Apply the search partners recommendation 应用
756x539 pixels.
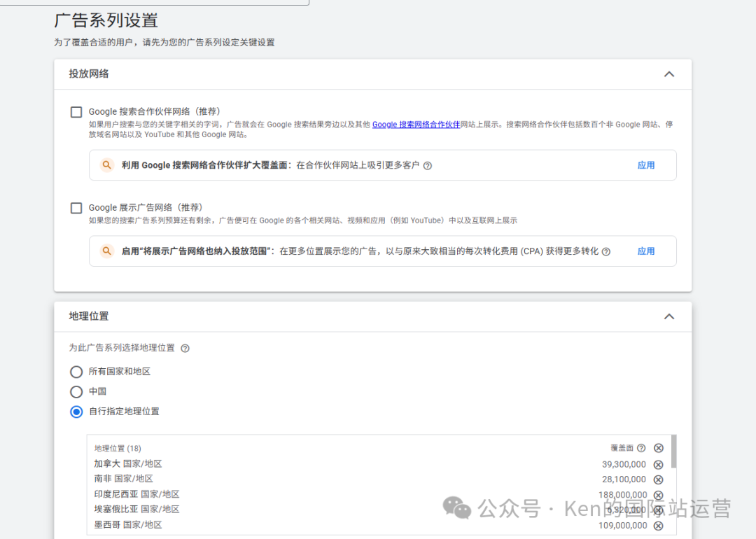646,165
